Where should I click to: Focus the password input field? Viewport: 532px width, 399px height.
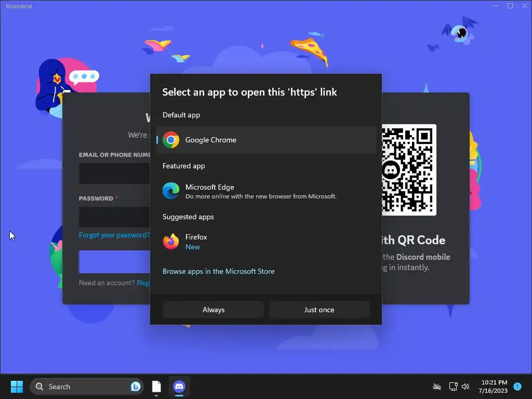(x=114, y=217)
